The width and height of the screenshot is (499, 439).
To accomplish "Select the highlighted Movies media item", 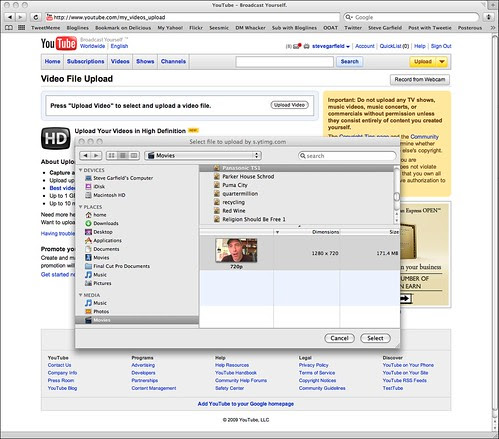I will (137, 320).
